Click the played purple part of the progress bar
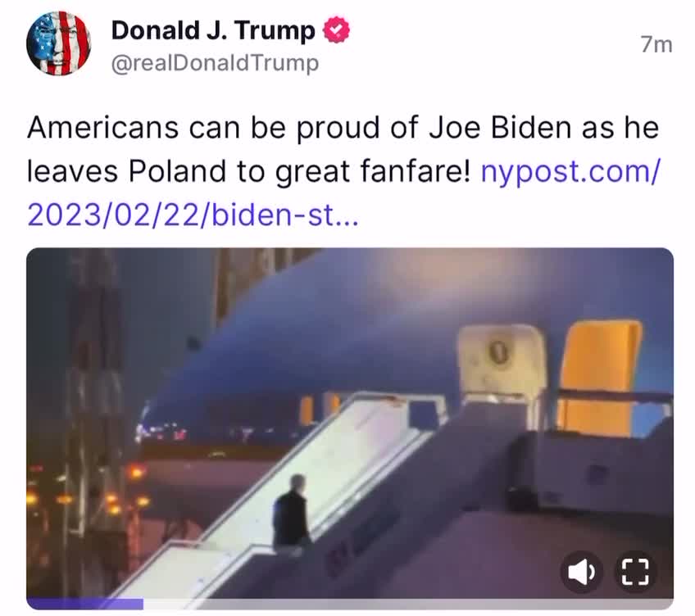Screen dimensions: 695x616 [85, 604]
